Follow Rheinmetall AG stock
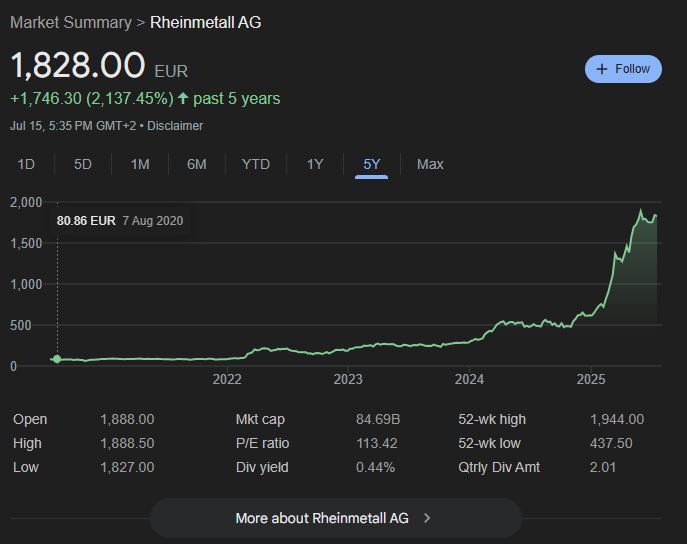This screenshot has height=544, width=687. tap(623, 69)
